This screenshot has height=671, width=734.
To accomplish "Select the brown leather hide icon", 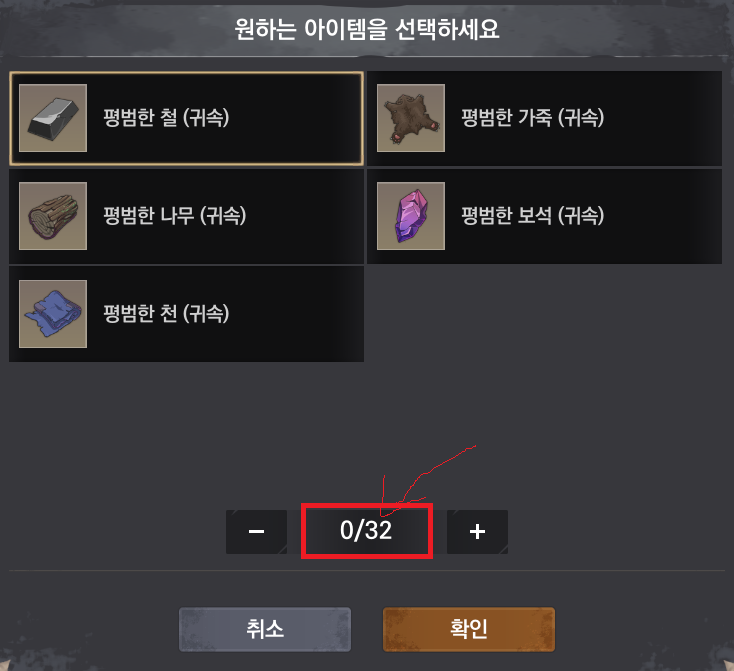I will pos(411,118).
